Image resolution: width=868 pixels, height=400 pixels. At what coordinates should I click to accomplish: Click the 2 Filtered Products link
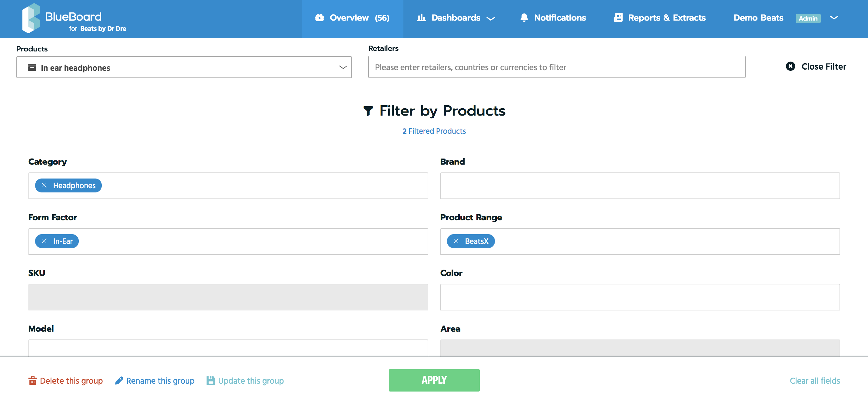coord(434,131)
